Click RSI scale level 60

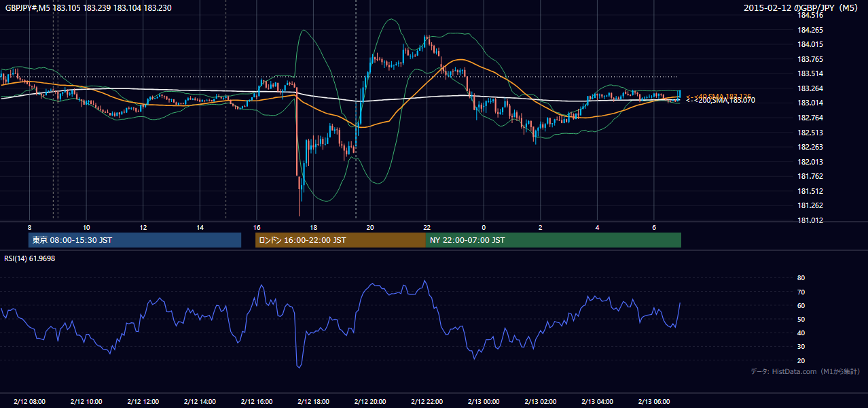(x=801, y=305)
